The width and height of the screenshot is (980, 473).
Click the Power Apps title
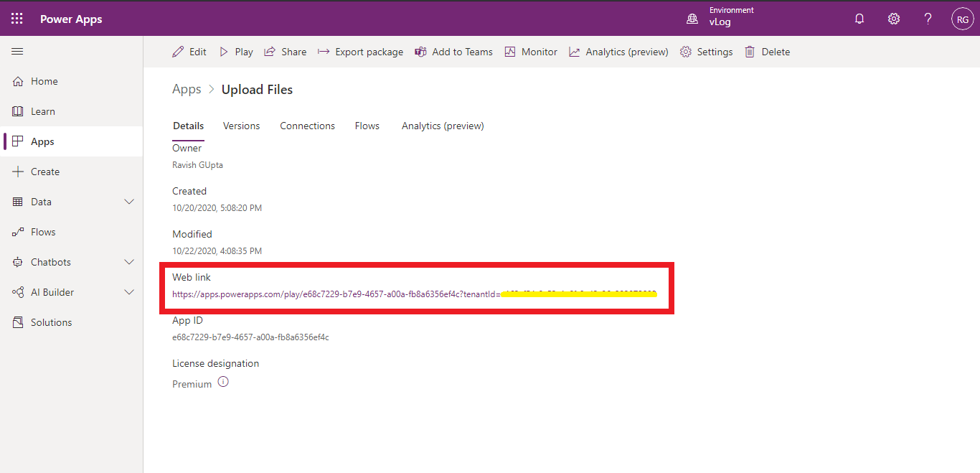pos(71,19)
